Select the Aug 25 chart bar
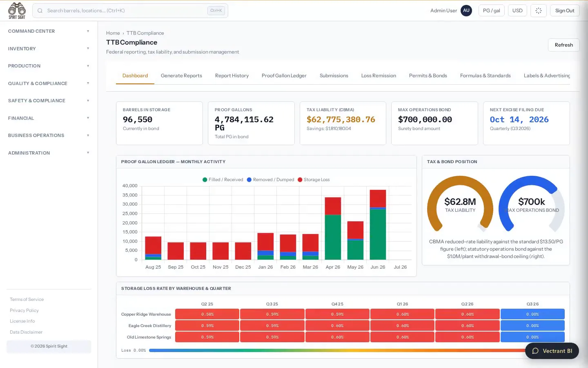 point(153,248)
